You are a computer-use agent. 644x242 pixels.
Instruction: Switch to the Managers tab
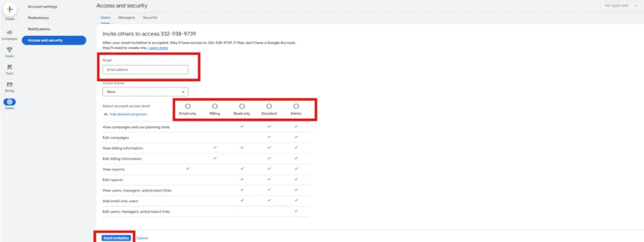tap(126, 18)
